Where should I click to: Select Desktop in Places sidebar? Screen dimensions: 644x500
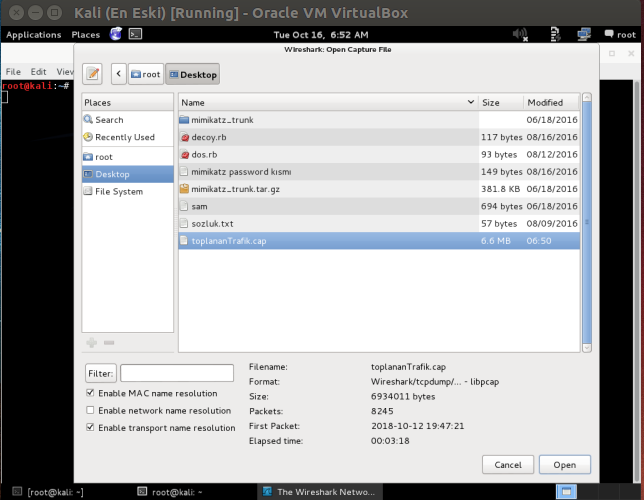click(127, 174)
